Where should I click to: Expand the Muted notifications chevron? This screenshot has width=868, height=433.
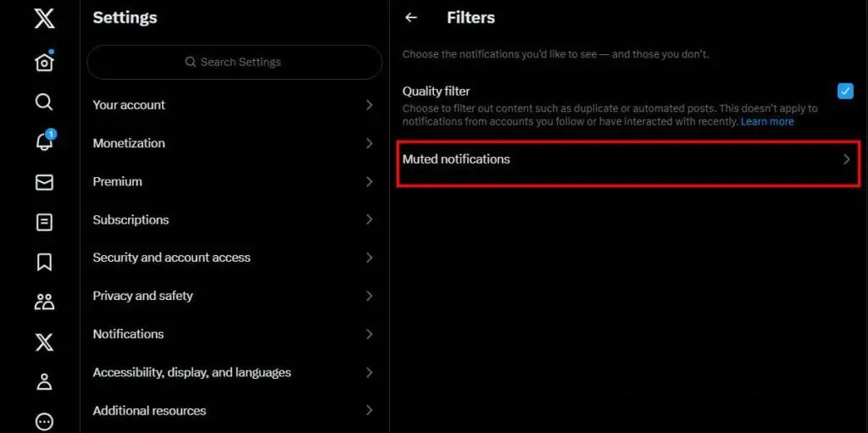pyautogui.click(x=847, y=159)
